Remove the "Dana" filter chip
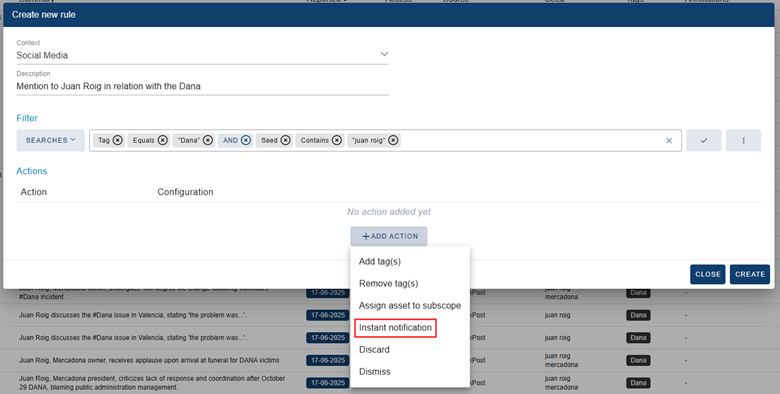 (x=208, y=140)
